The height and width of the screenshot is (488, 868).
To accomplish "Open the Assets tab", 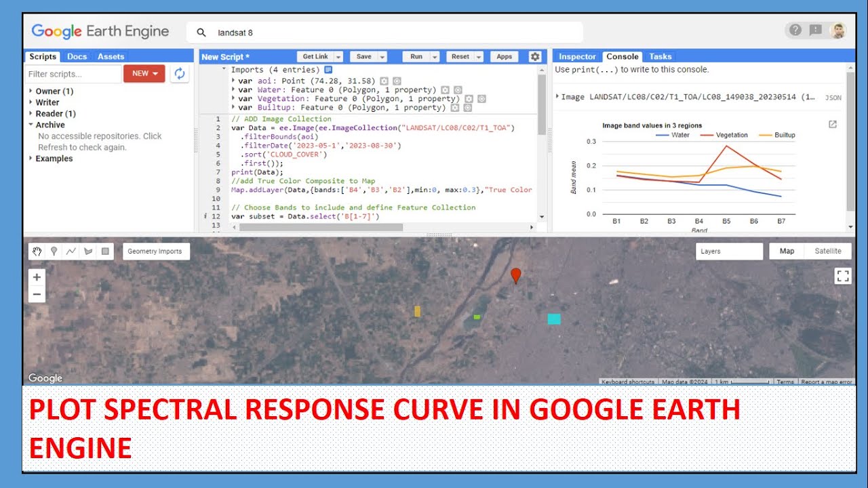I will click(111, 57).
